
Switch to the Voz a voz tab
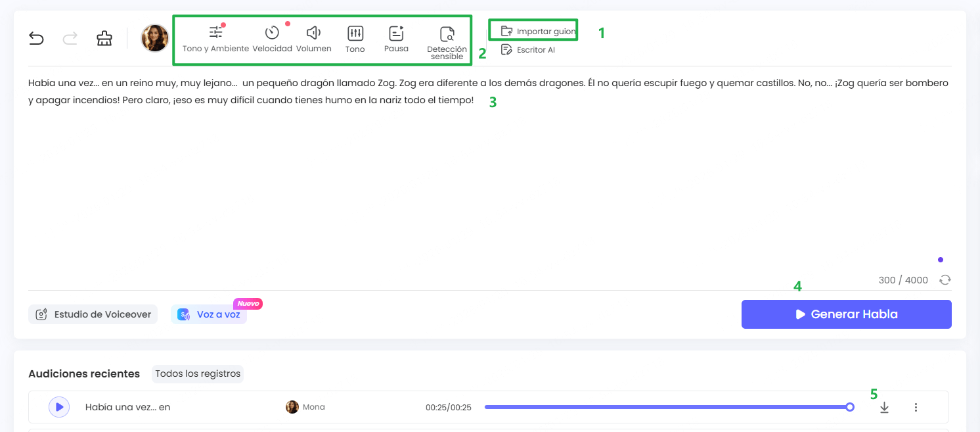209,314
